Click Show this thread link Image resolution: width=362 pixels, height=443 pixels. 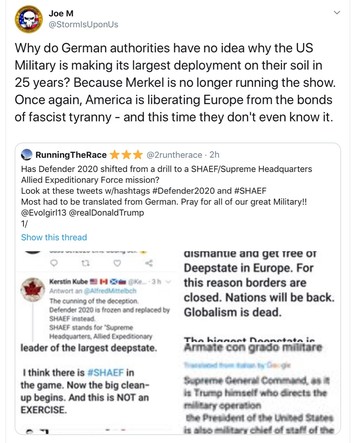pos(54,237)
